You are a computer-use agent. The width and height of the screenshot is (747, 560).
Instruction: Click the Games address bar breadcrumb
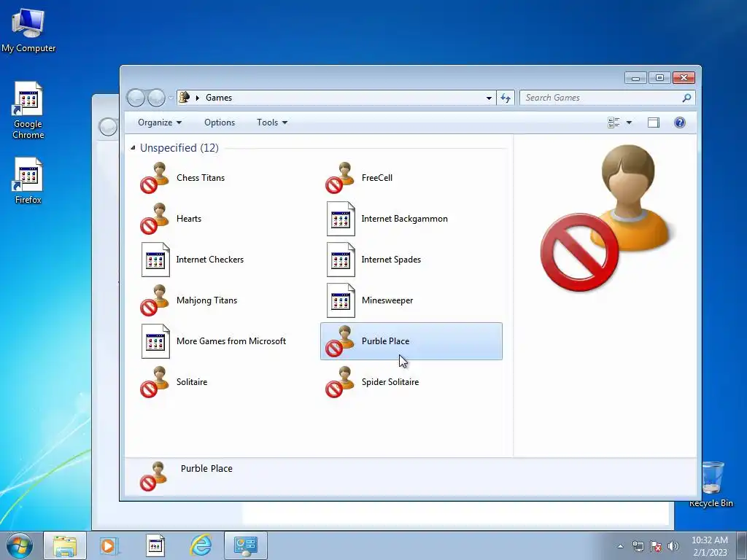point(219,98)
